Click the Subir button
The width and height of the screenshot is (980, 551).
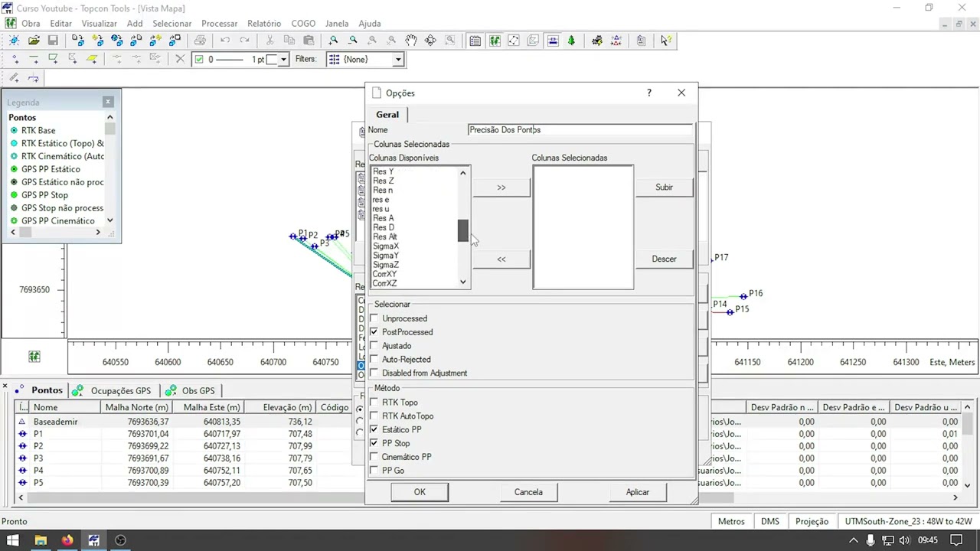pos(664,187)
